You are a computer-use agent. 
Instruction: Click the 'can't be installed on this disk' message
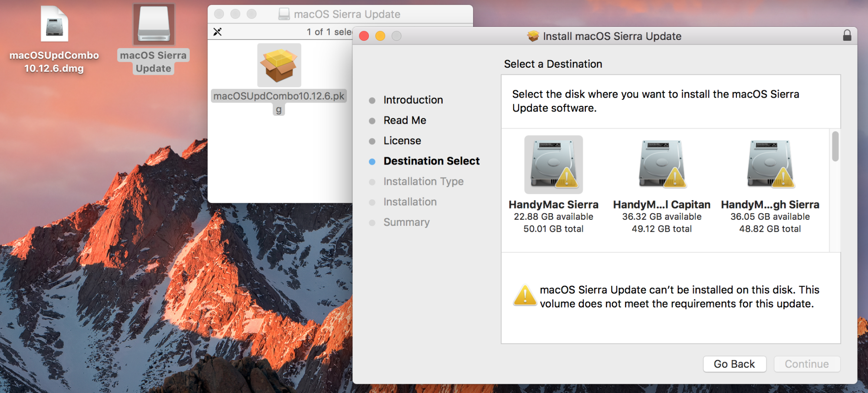(x=679, y=297)
